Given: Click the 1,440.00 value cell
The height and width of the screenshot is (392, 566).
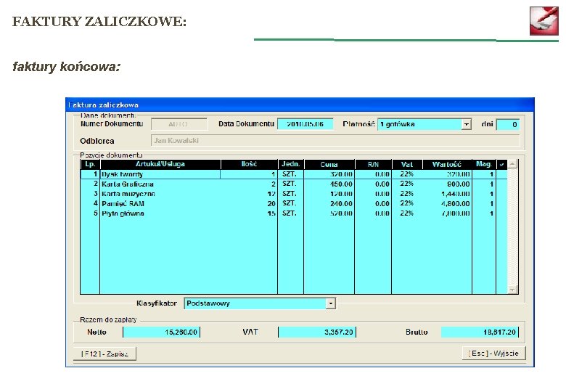Looking at the screenshot, I should click(447, 194).
